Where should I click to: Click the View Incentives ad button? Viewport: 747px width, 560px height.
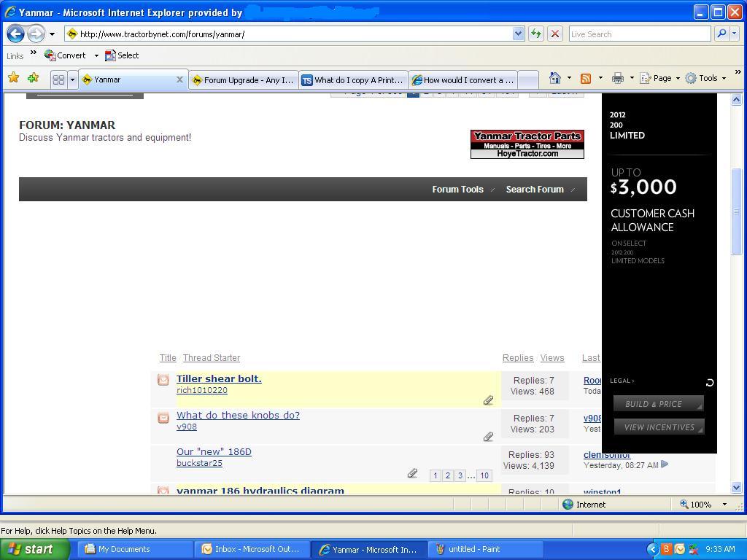659,427
